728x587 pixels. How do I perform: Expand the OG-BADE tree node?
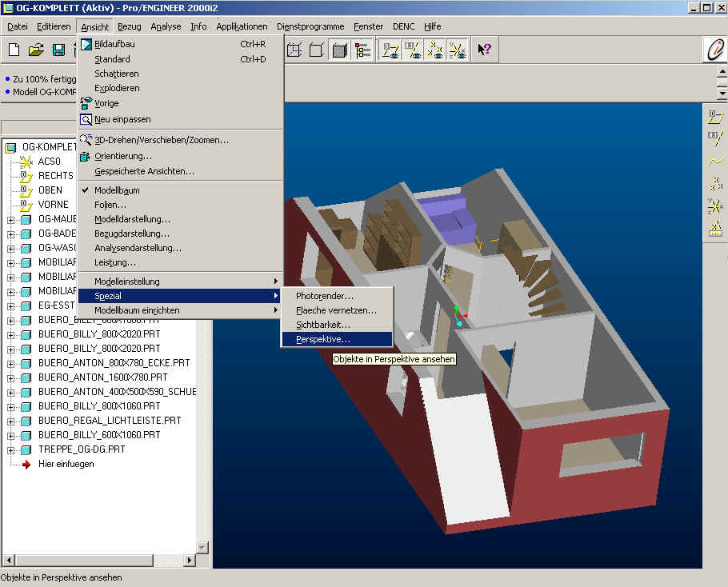(10, 234)
